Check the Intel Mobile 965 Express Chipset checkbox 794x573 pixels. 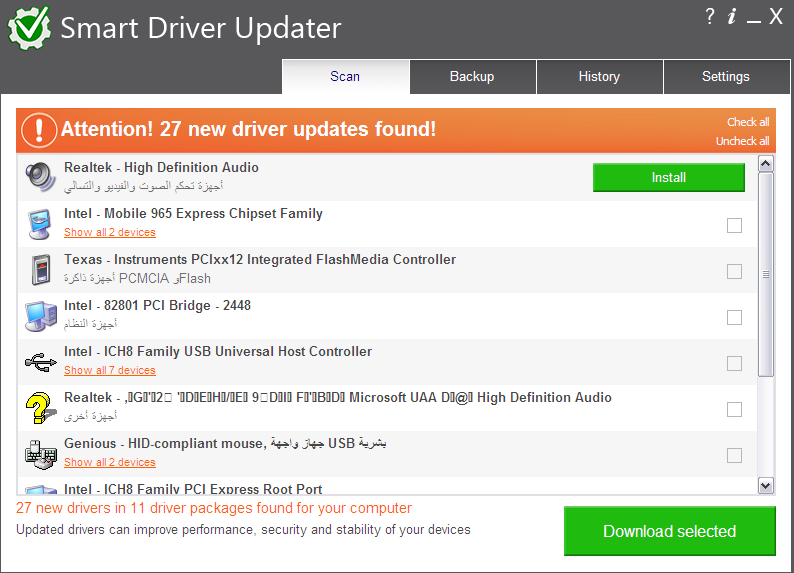(734, 225)
